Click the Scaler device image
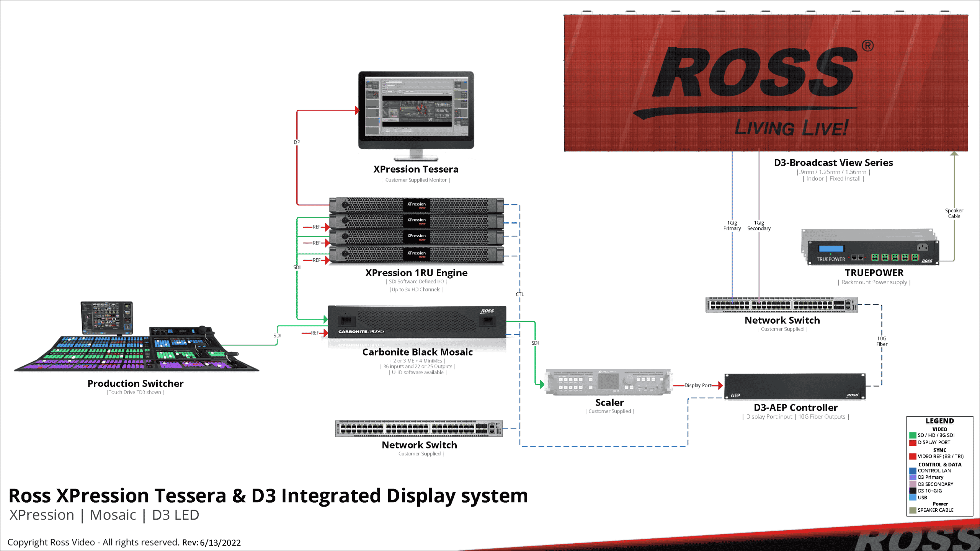Screen dimensions: 980x551 [609, 382]
